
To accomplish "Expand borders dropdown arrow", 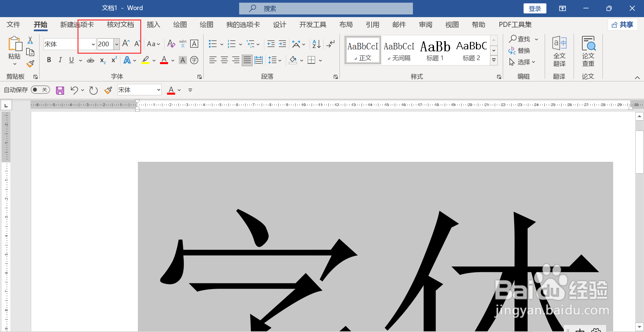I will (320, 60).
